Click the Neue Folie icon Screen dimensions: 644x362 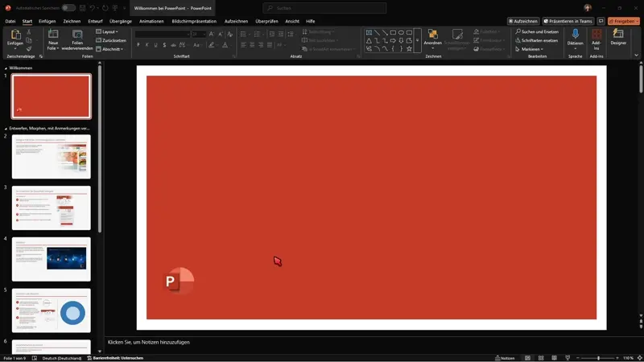click(53, 35)
